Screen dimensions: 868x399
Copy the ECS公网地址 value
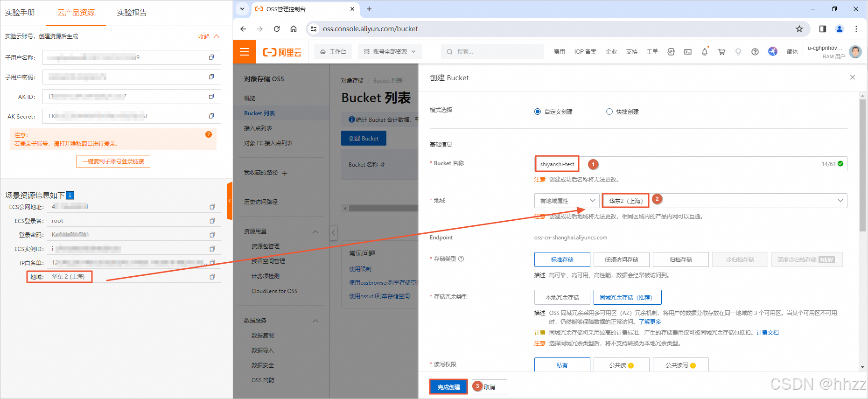pos(212,207)
